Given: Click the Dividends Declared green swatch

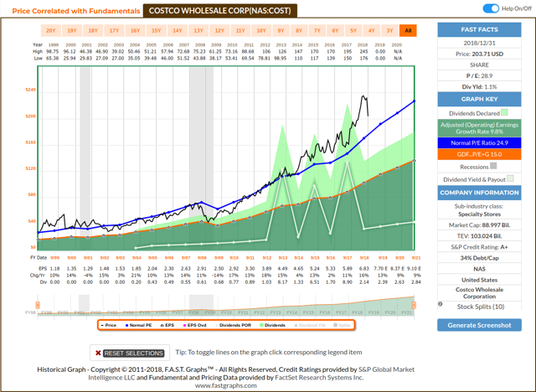Looking at the screenshot, I should [504, 112].
